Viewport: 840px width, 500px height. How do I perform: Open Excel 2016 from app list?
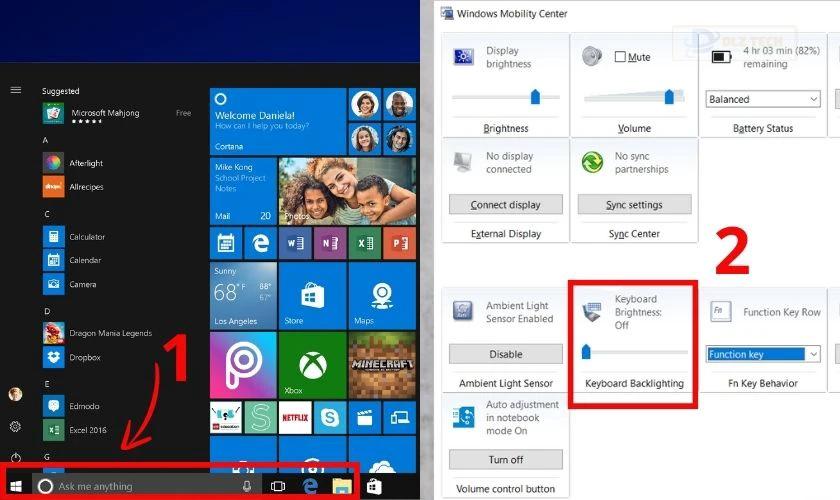click(x=75, y=430)
